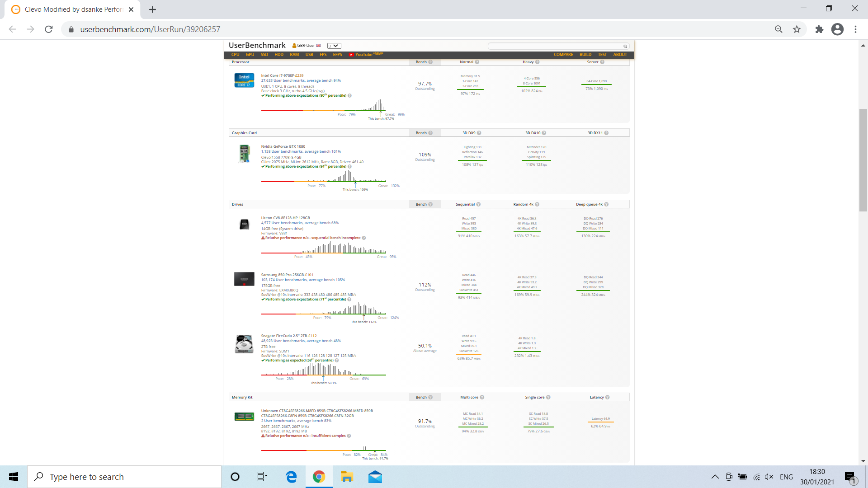The height and width of the screenshot is (488, 868).
Task: Open the Seagate FireCuda 2.5" 2TB link
Action: [x=284, y=336]
